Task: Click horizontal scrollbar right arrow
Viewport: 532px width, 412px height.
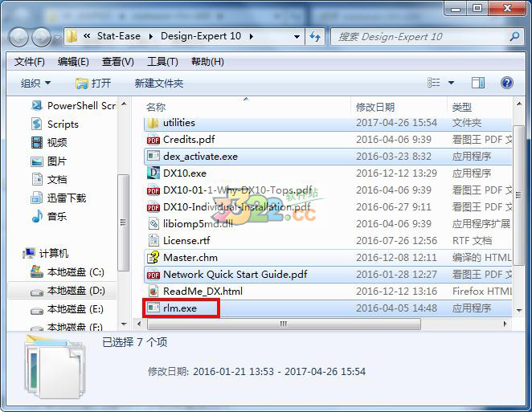Action: click(x=505, y=324)
